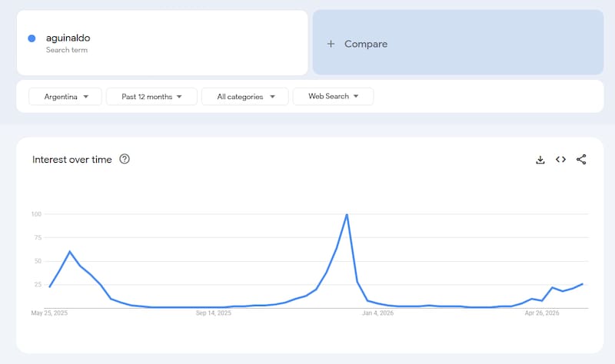Click the '100' y-axis value
615x364 pixels.
point(36,214)
